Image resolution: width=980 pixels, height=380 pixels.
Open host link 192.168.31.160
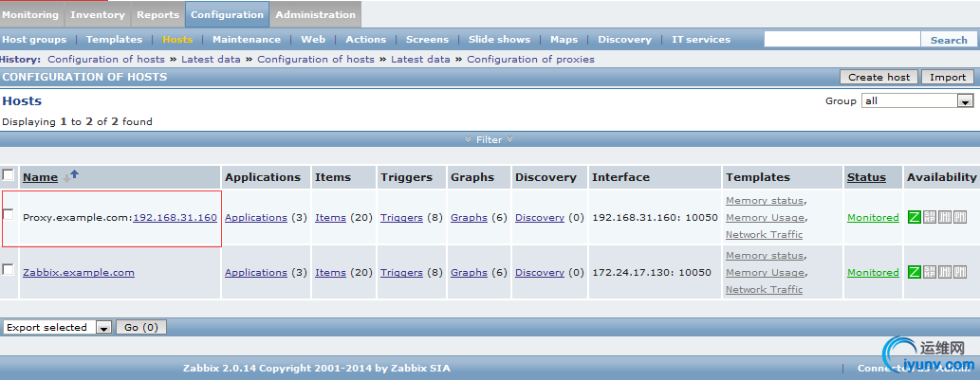pos(175,217)
